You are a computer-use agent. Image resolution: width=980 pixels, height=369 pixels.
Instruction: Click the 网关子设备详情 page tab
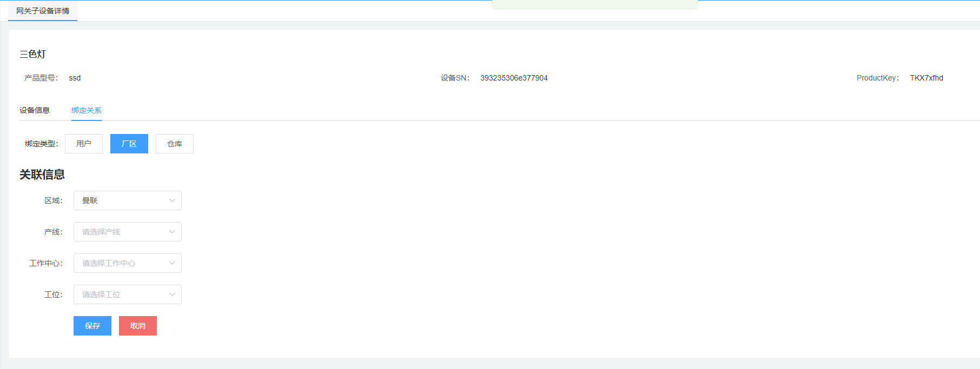tap(43, 11)
